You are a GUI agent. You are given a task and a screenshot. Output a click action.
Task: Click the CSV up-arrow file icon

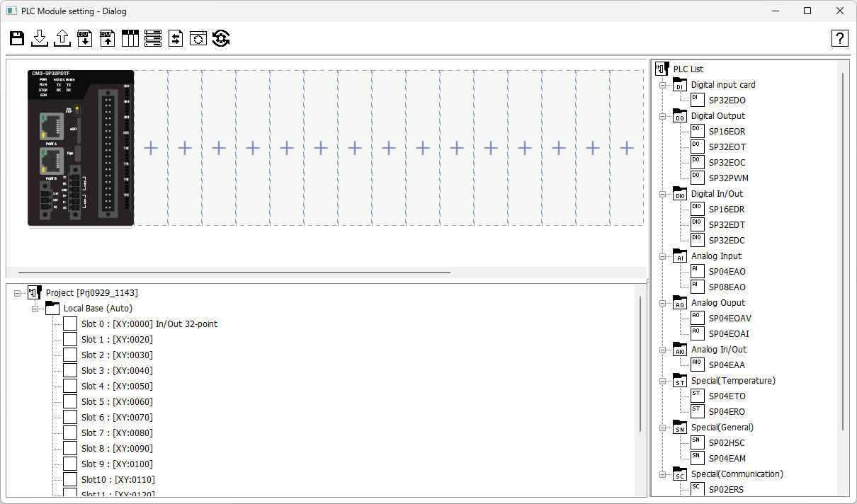click(108, 38)
